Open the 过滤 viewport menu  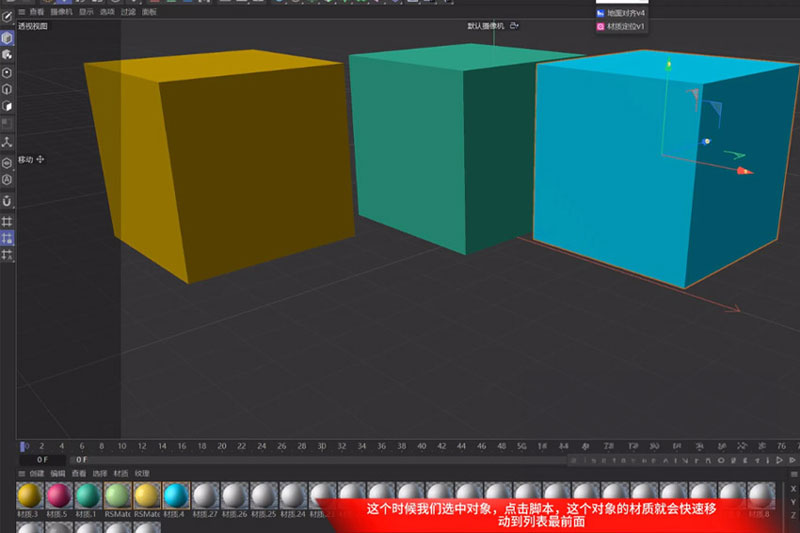128,12
